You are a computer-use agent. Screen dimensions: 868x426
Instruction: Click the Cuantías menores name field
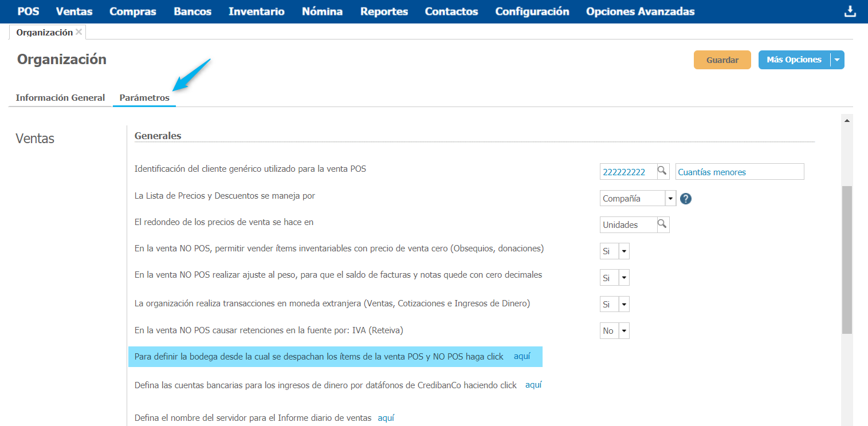tap(740, 172)
